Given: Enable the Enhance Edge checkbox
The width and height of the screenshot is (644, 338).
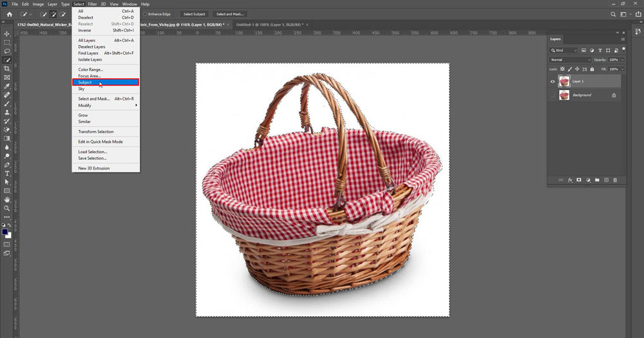Looking at the screenshot, I should 146,14.
